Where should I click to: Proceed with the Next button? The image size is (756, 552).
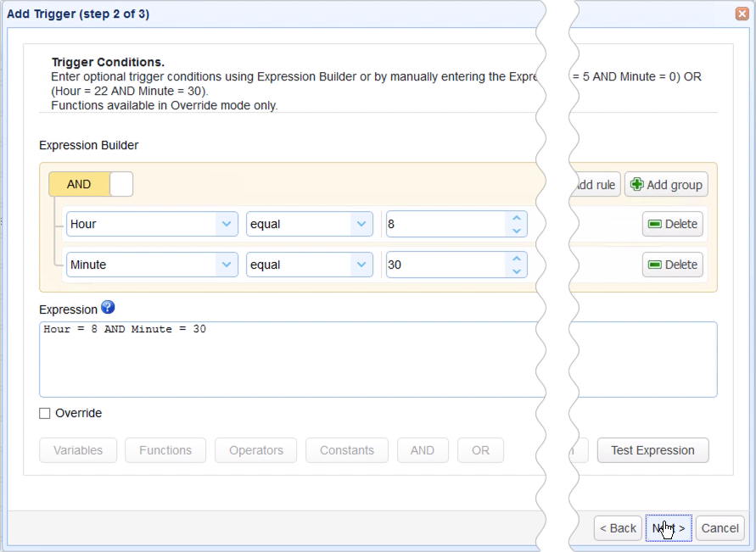668,527
